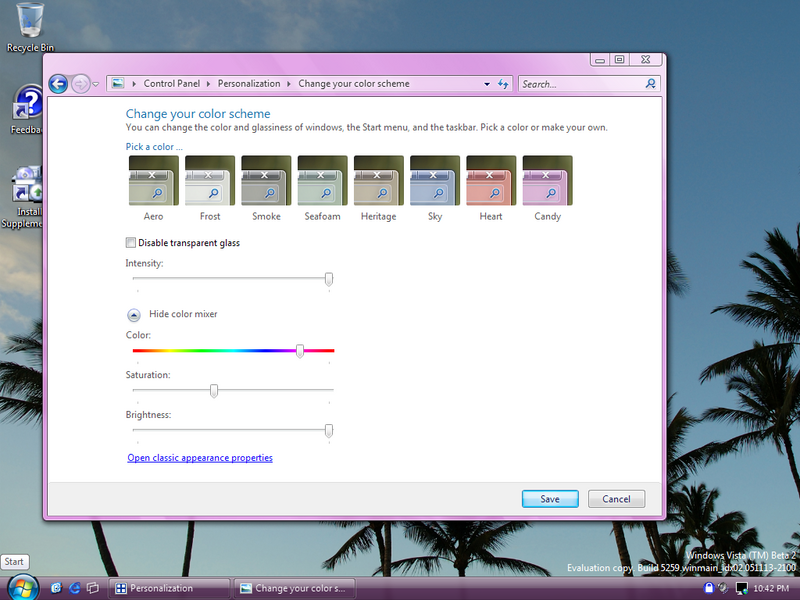
Task: Click the Brightness slider handle
Action: tap(329, 431)
